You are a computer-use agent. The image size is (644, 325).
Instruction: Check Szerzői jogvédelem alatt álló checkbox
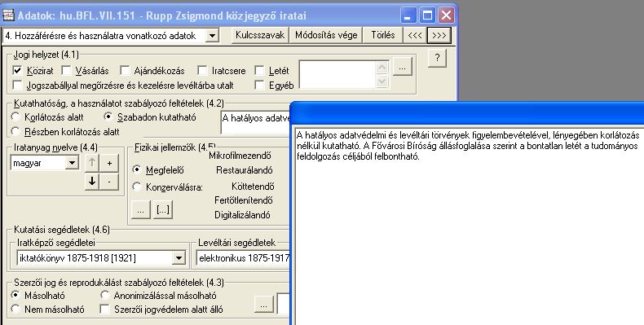[x=105, y=309]
